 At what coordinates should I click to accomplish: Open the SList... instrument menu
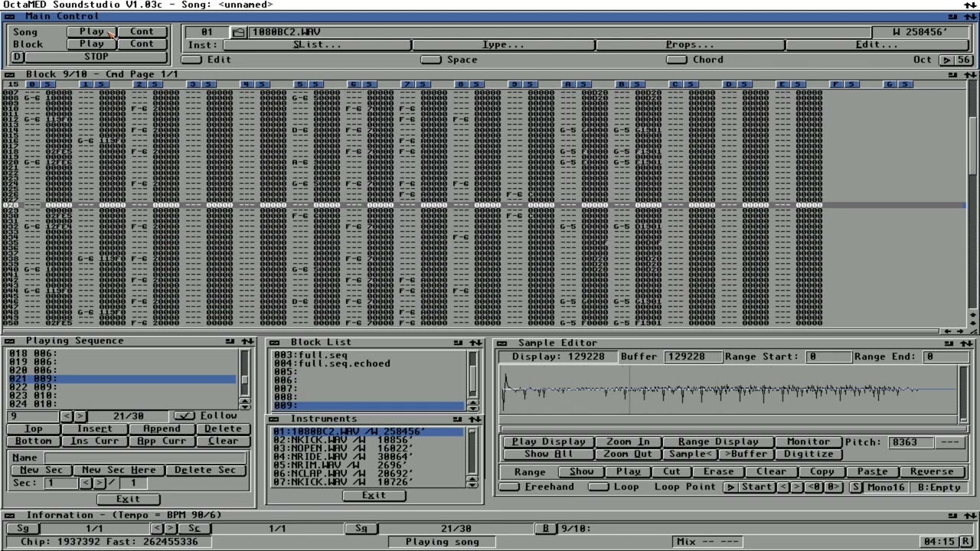[317, 45]
